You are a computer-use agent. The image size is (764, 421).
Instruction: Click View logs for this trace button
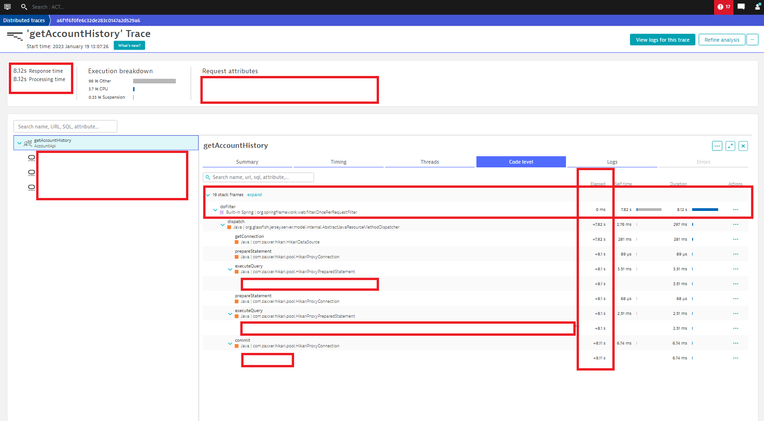point(661,40)
